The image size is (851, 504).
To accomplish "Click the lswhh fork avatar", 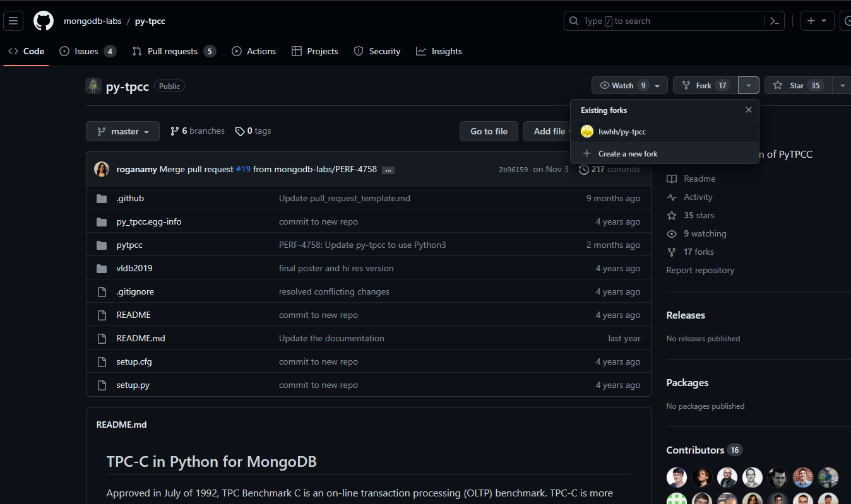I will tap(587, 131).
